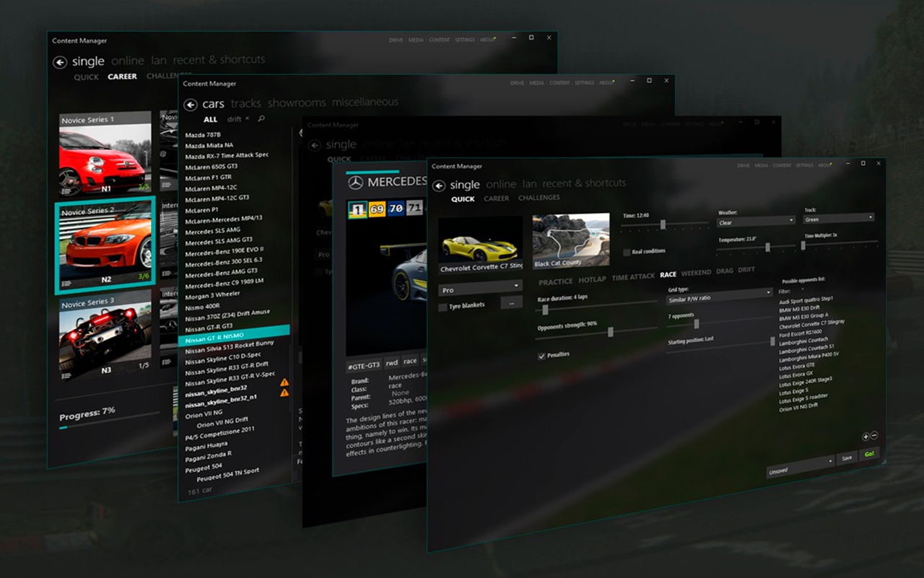Click the Chevrolet Corvette C7 car thumbnail in the quick race window
The height and width of the screenshot is (578, 924).
(x=480, y=245)
